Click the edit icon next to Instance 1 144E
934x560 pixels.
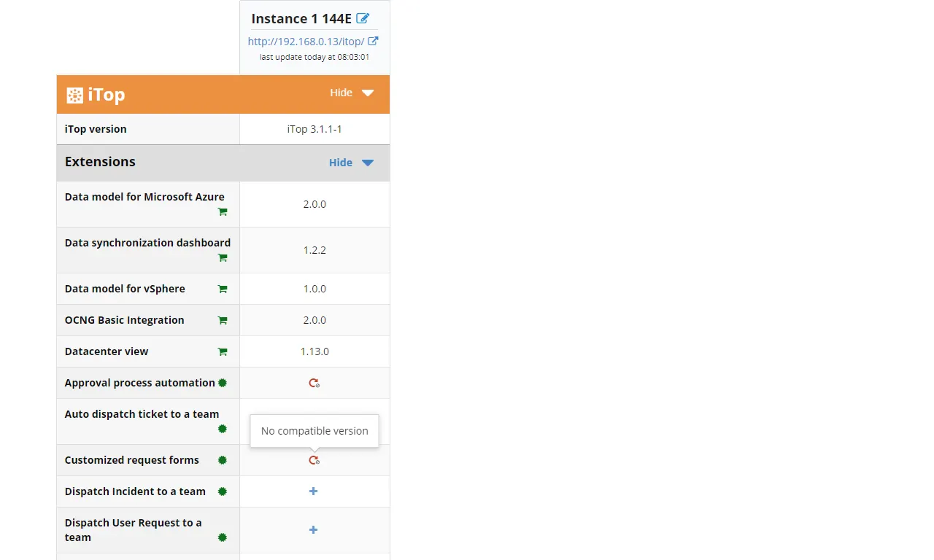click(363, 18)
